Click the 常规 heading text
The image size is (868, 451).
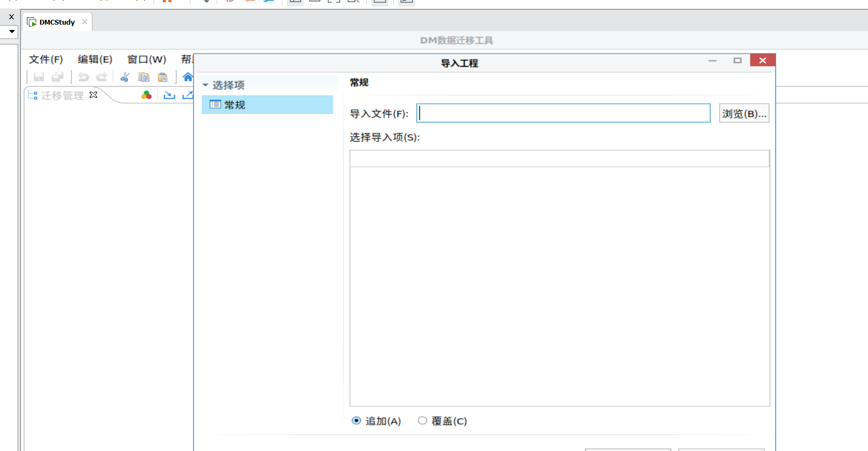coord(359,82)
